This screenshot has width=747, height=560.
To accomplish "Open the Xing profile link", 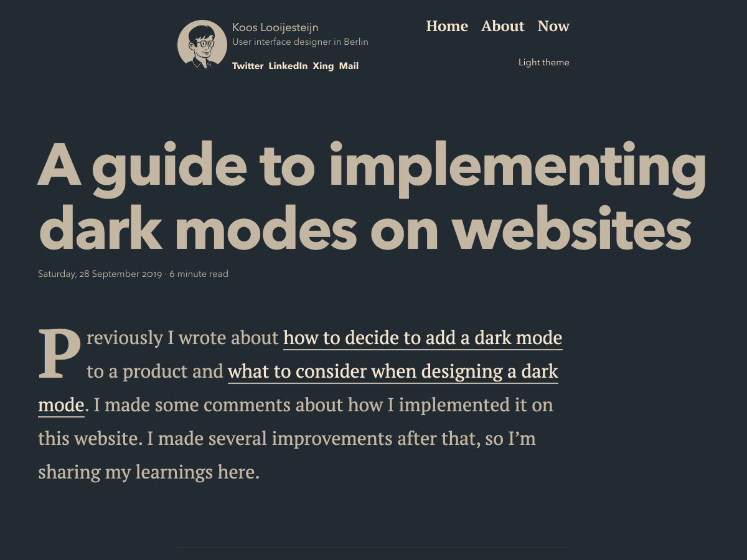I will coord(323,66).
